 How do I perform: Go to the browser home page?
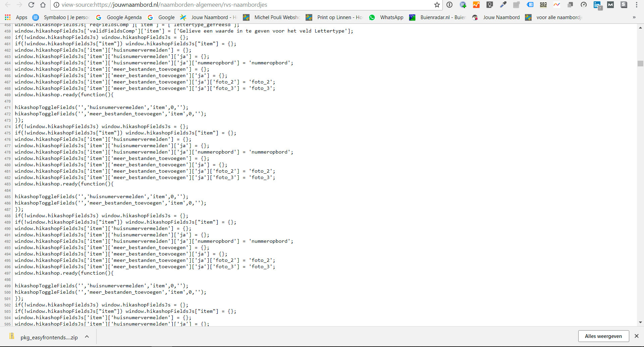[43, 5]
